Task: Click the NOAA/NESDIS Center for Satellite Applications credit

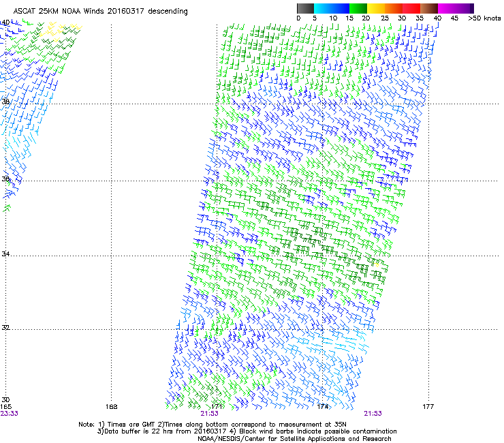Action: (x=294, y=439)
